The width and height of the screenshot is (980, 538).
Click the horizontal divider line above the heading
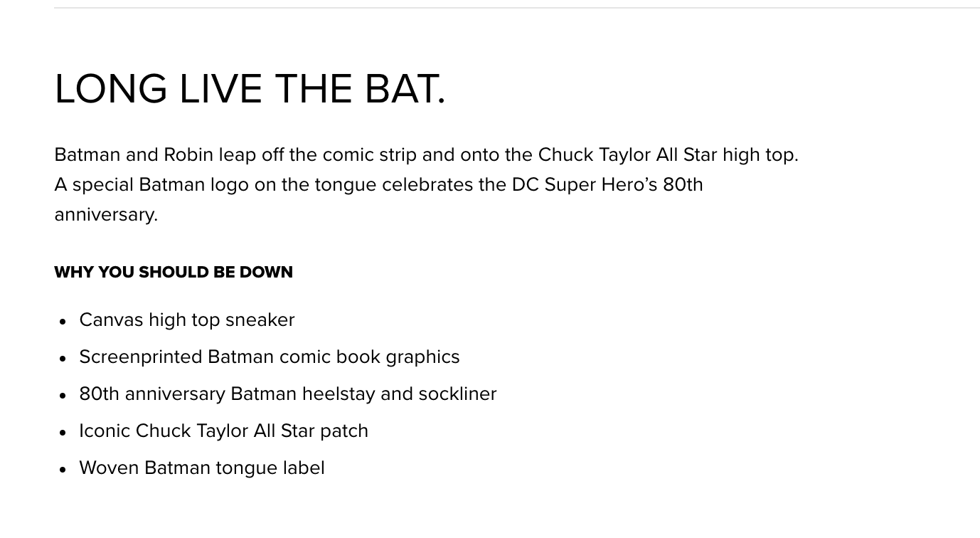coord(498,8)
